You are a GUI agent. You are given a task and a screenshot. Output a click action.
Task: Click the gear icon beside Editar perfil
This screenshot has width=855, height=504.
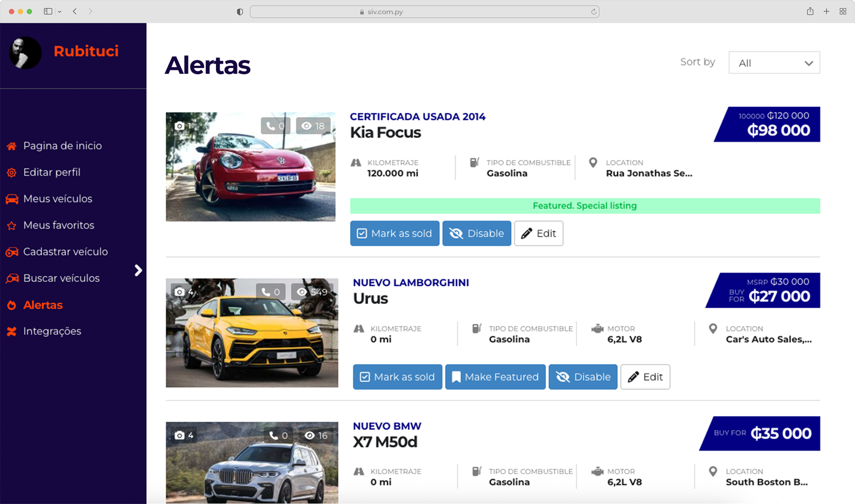(x=11, y=172)
